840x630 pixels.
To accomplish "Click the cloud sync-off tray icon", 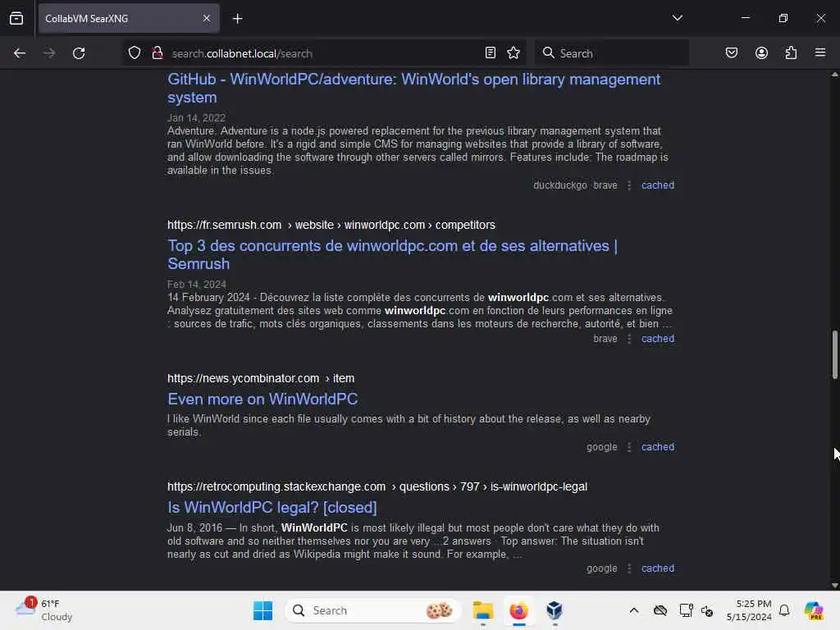I will coord(660,610).
